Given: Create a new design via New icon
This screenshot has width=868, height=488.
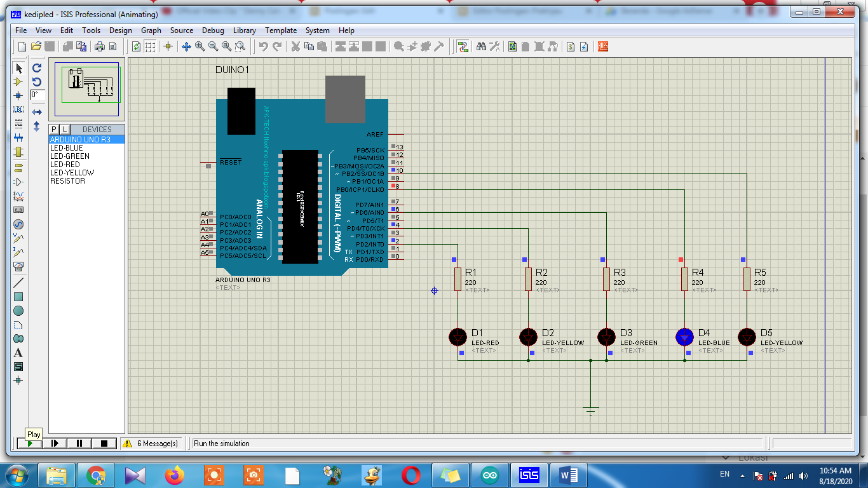Looking at the screenshot, I should coord(22,46).
